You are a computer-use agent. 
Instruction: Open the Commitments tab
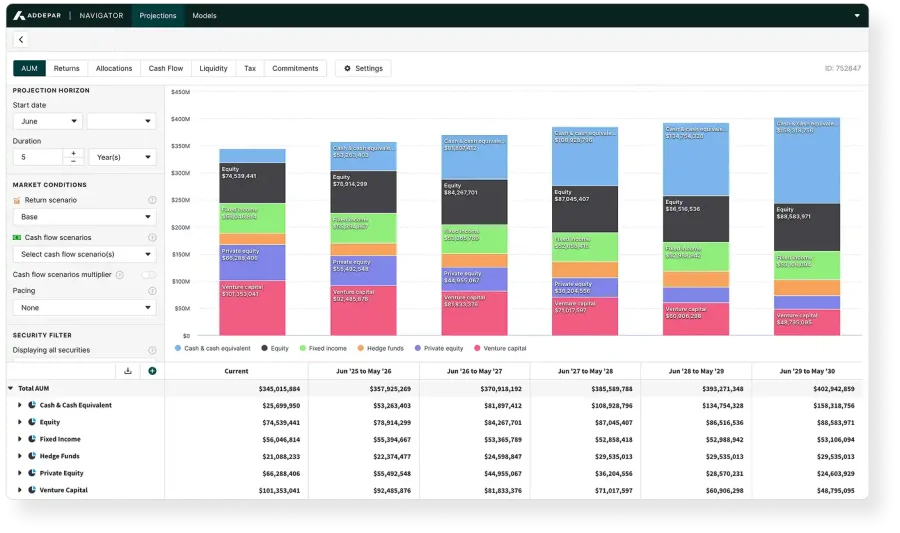click(x=295, y=68)
